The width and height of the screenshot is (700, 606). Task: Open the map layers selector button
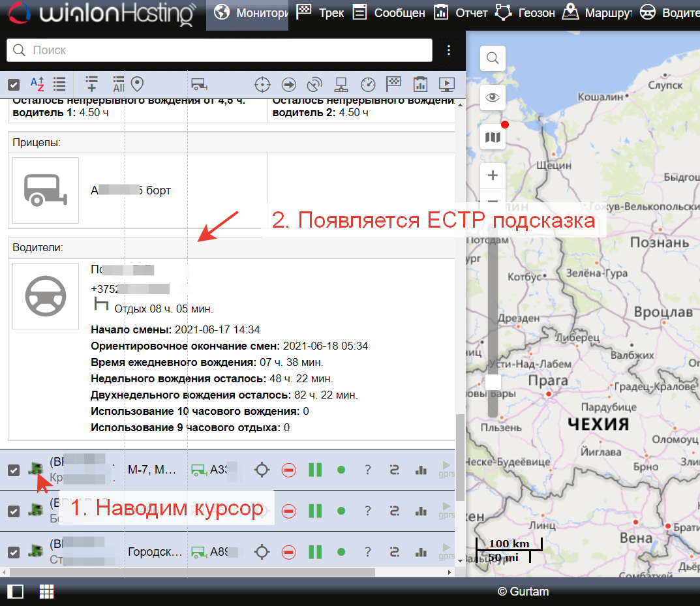[x=493, y=137]
